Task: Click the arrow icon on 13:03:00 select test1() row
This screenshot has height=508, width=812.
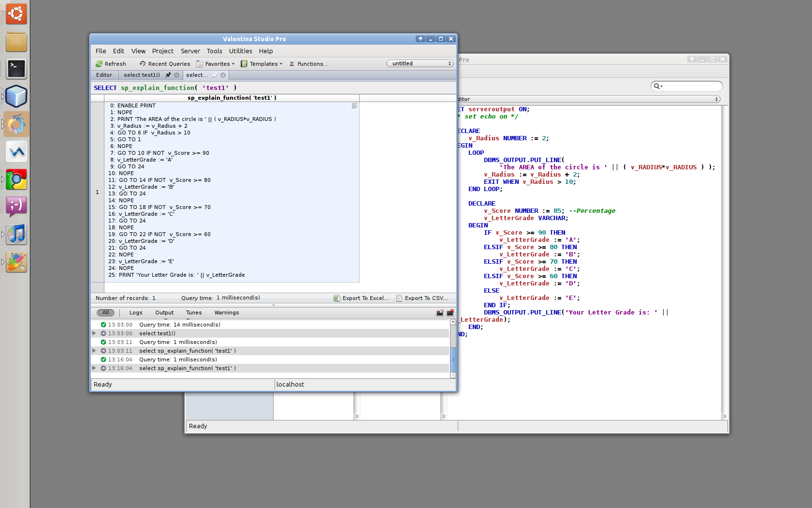Action: pos(103,333)
